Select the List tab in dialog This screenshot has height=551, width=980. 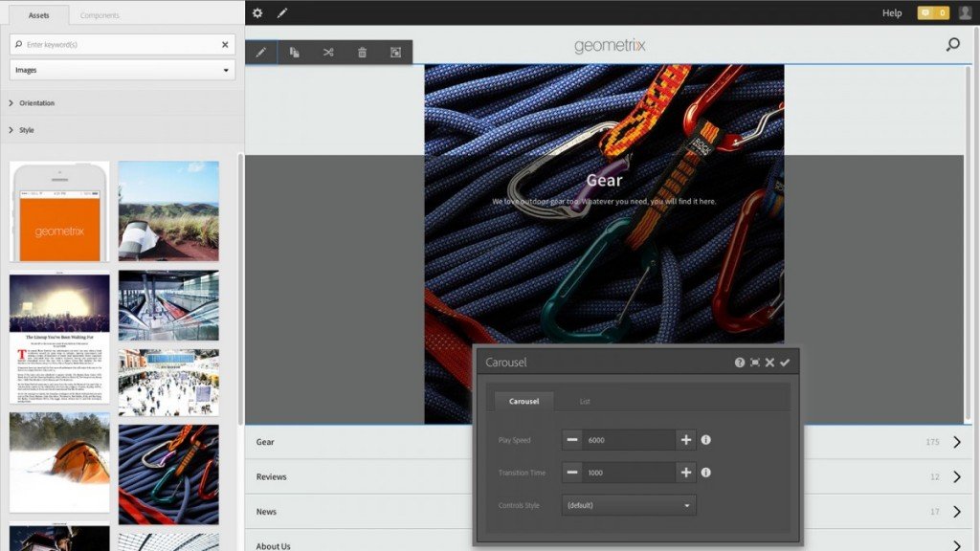coord(585,401)
